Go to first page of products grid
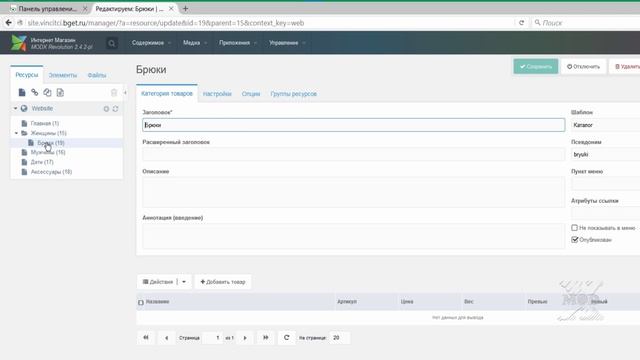The image size is (640, 360). 146,338
